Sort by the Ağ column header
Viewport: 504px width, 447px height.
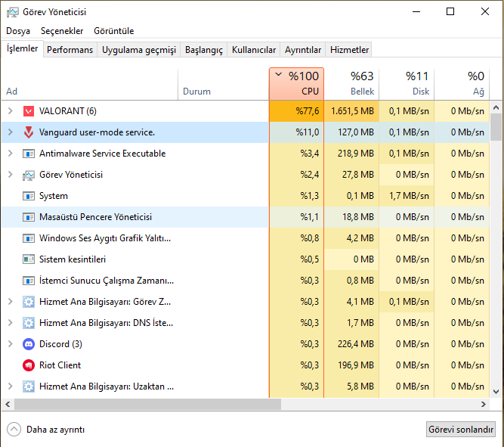[x=462, y=84]
